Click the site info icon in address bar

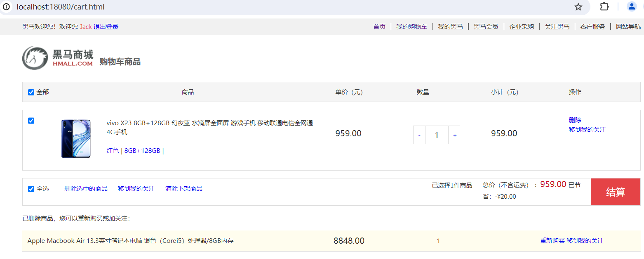click(6, 7)
